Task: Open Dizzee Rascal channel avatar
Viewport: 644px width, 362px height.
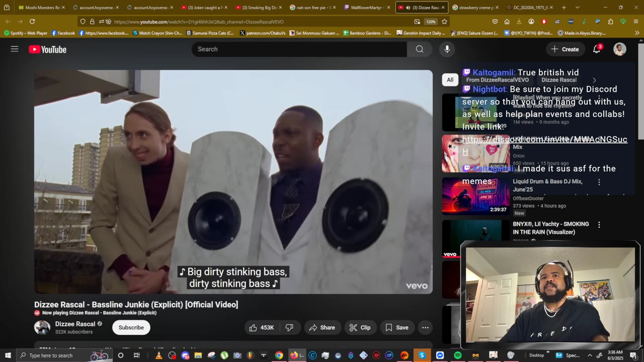Action: (x=42, y=327)
